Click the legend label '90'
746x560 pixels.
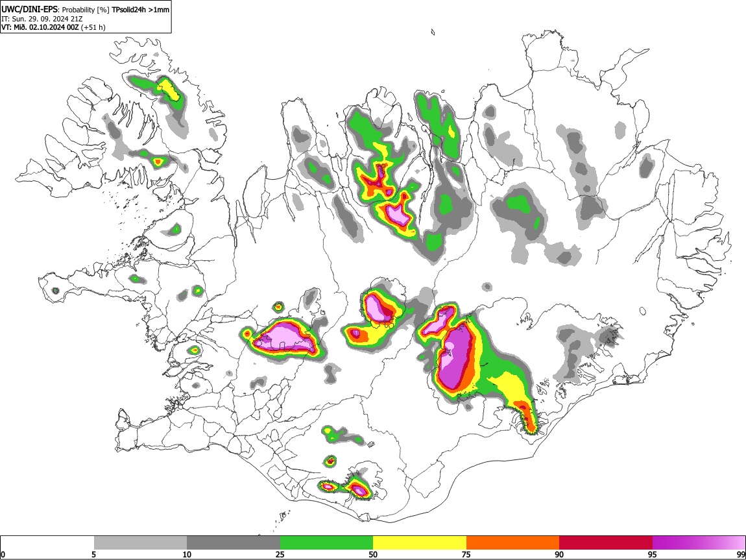point(559,554)
